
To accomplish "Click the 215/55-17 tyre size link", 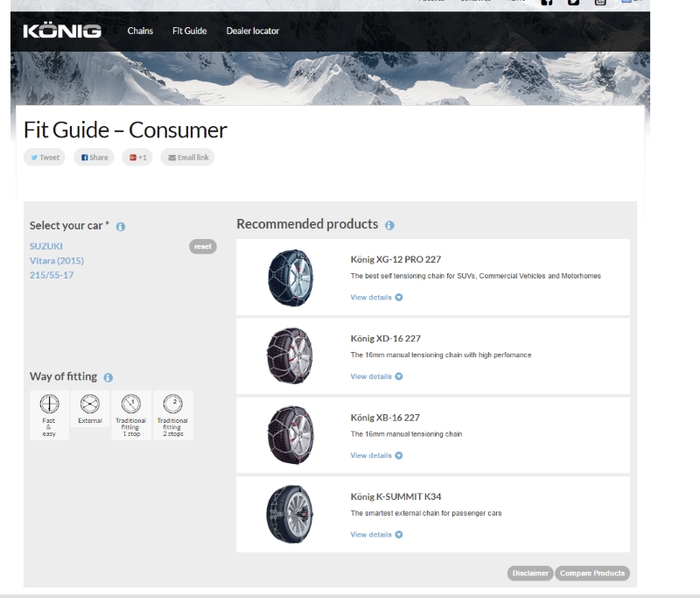I will coord(52,275).
